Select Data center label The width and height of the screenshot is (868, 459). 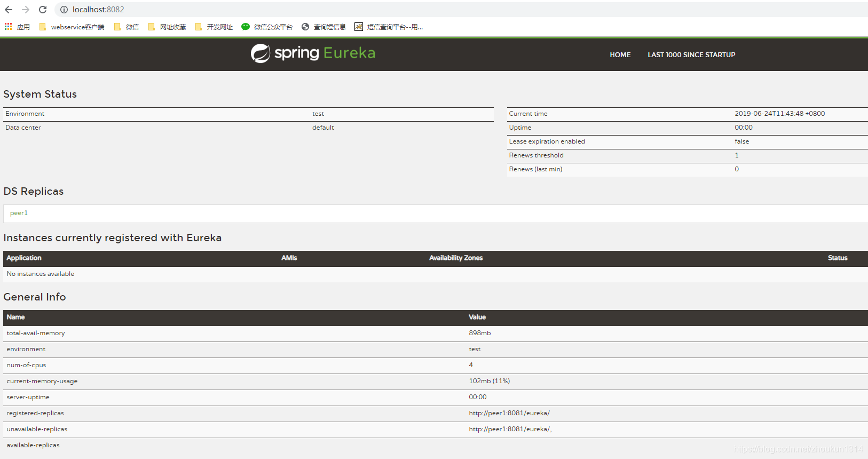pyautogui.click(x=23, y=128)
